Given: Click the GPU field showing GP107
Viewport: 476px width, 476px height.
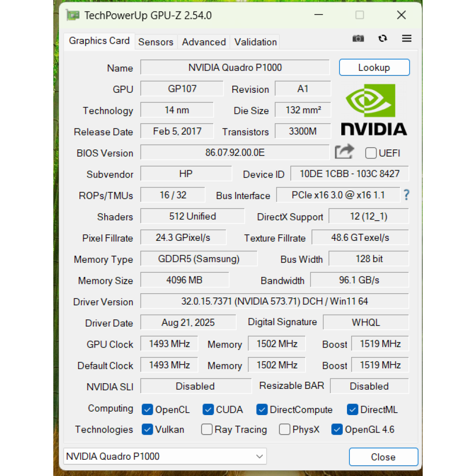Looking at the screenshot, I should click(182, 89).
